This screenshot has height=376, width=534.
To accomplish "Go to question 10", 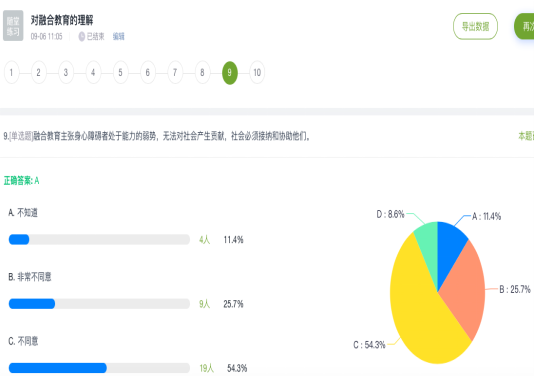I will point(257,73).
